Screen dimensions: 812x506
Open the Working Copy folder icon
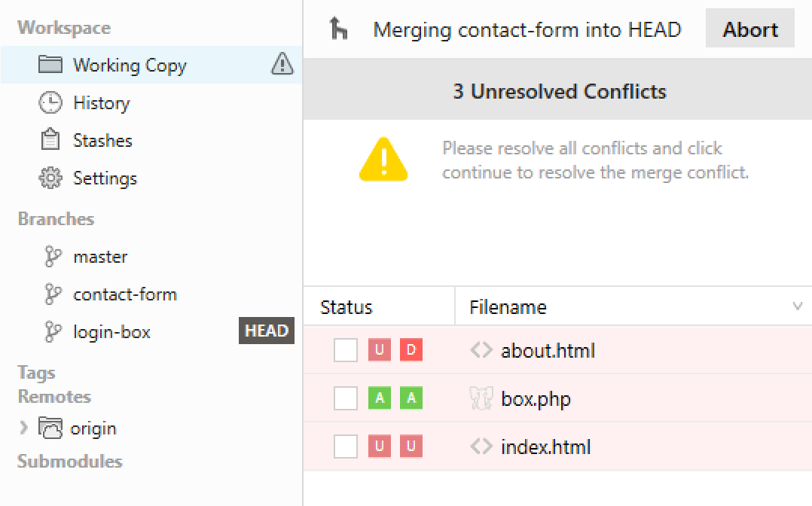tap(51, 65)
